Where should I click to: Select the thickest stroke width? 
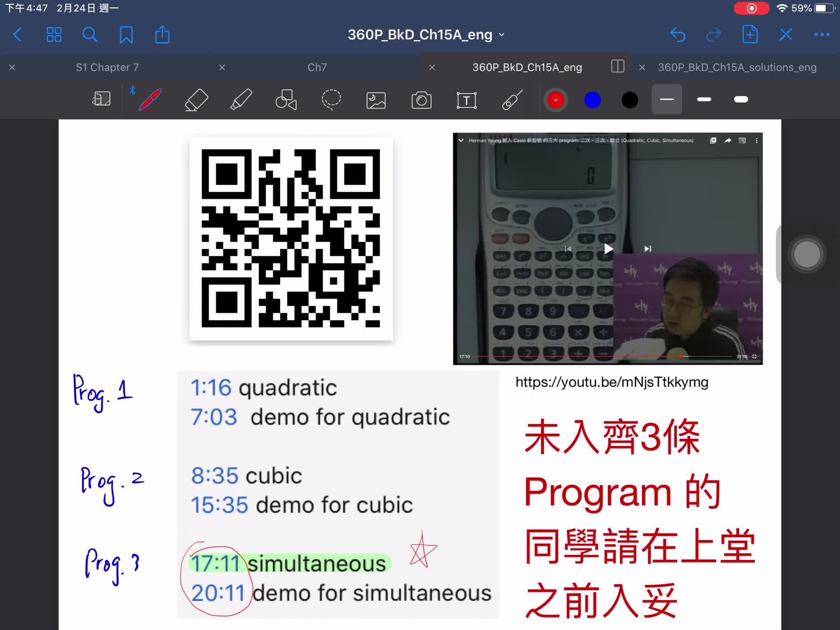click(x=741, y=100)
